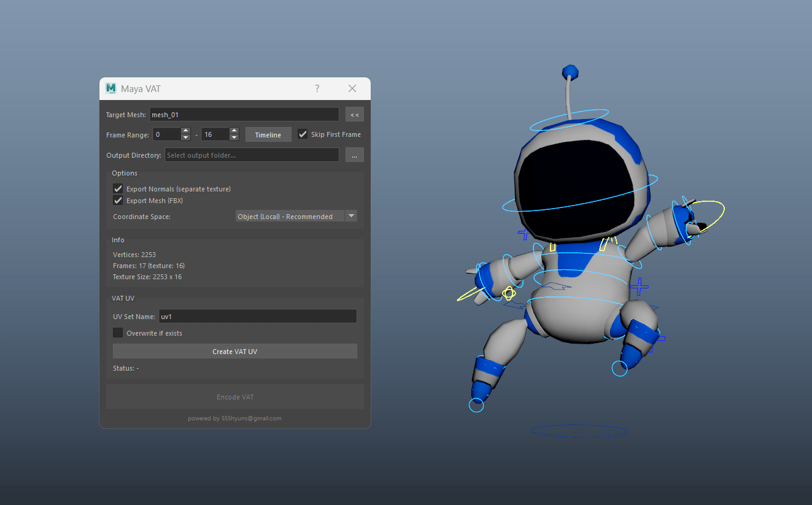Toggle Export Normals (separate texture) checkbox
This screenshot has height=505, width=812.
click(x=118, y=189)
